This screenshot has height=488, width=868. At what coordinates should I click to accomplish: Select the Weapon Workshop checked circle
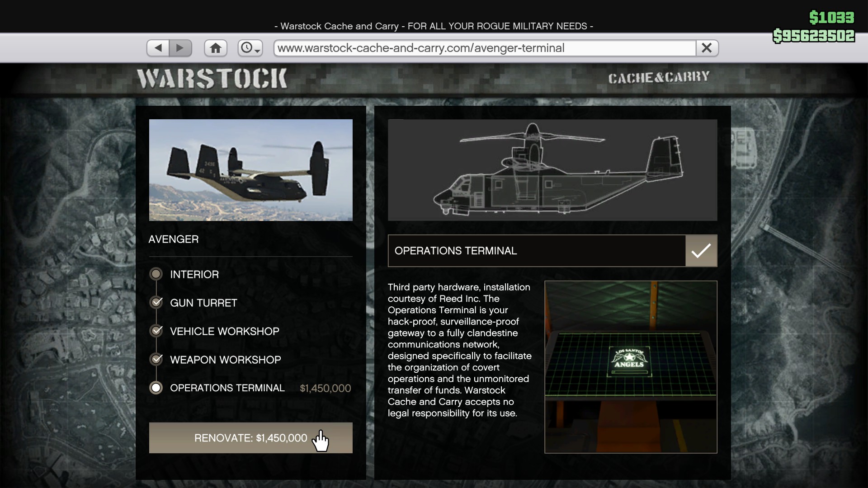156,359
